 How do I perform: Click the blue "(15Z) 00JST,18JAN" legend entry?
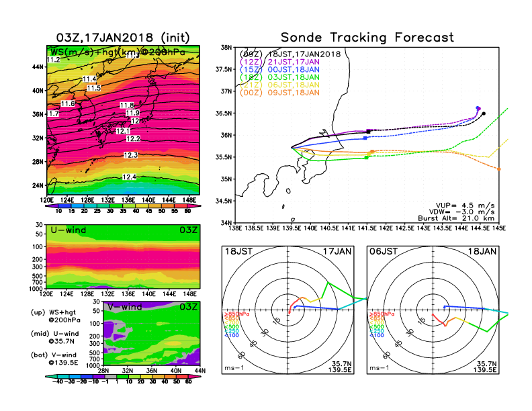pyautogui.click(x=279, y=70)
